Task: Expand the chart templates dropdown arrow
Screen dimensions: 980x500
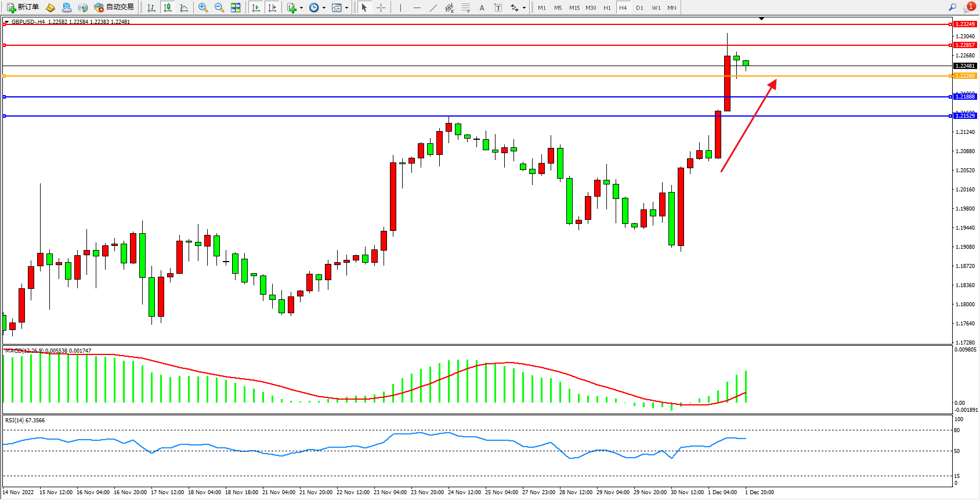Action: [x=346, y=8]
